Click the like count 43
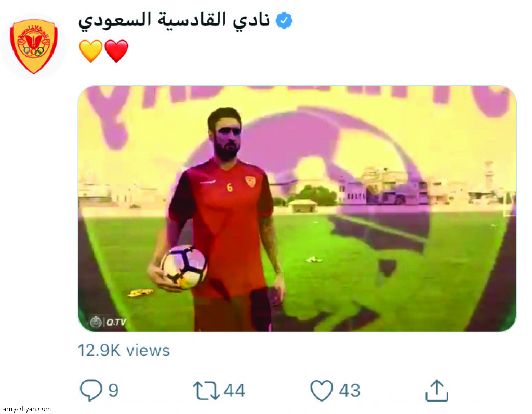 (x=350, y=391)
